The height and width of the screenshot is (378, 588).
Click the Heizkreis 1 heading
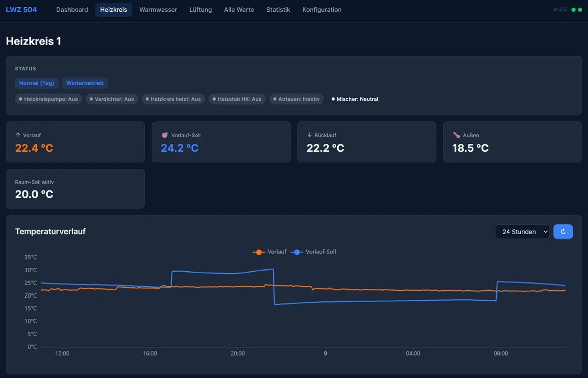(33, 41)
